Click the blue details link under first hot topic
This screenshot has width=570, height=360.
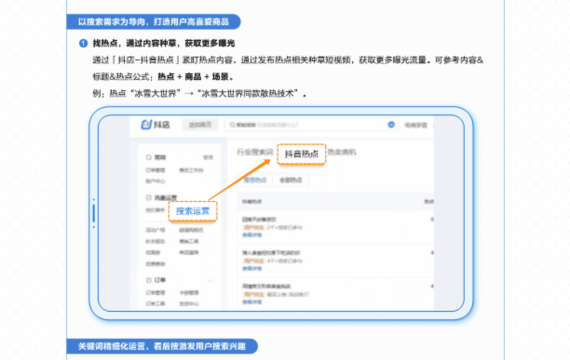click(x=252, y=235)
